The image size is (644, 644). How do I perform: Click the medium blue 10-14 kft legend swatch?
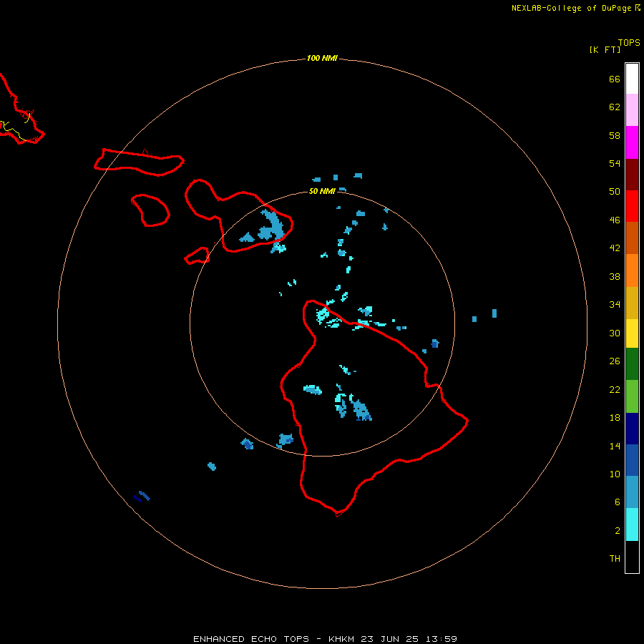(632, 460)
